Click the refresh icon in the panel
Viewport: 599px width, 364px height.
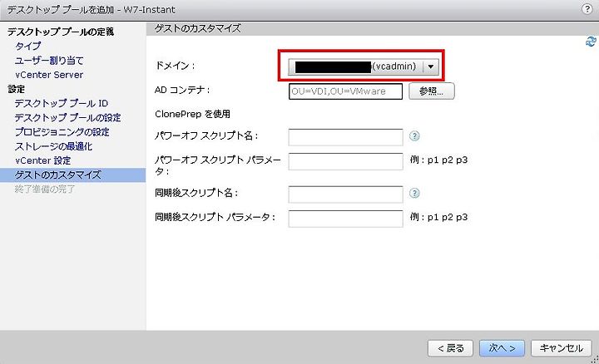point(591,42)
